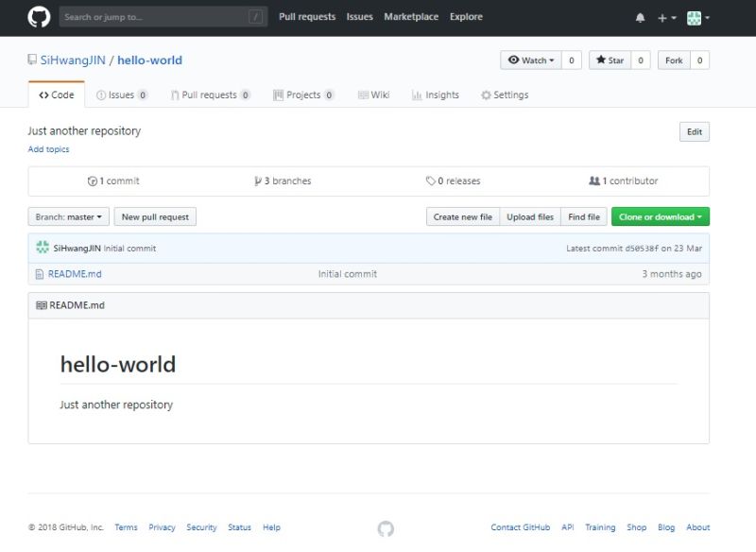Viewport: 756px width, 552px height.
Task: Click the footer GitHub logo
Action: [x=386, y=528]
